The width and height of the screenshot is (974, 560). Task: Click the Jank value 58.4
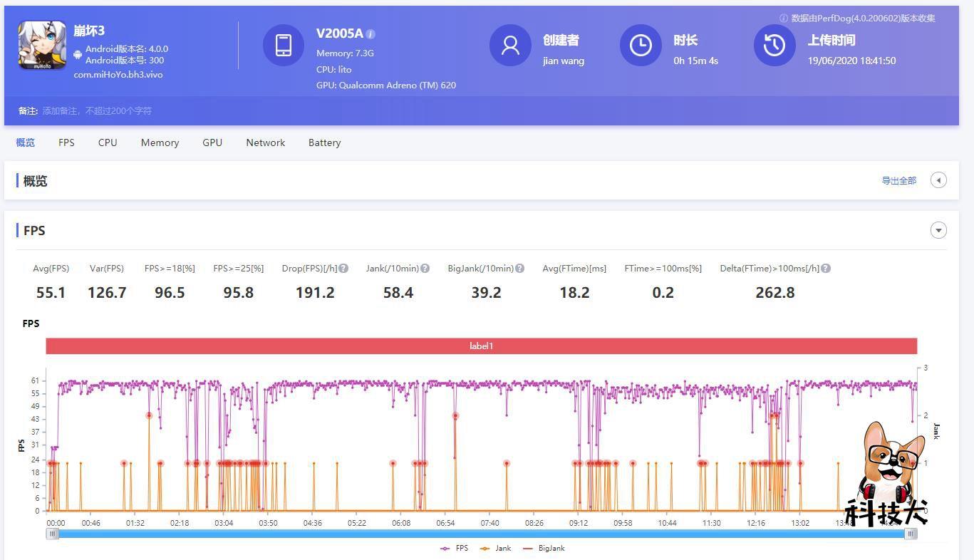pos(398,292)
